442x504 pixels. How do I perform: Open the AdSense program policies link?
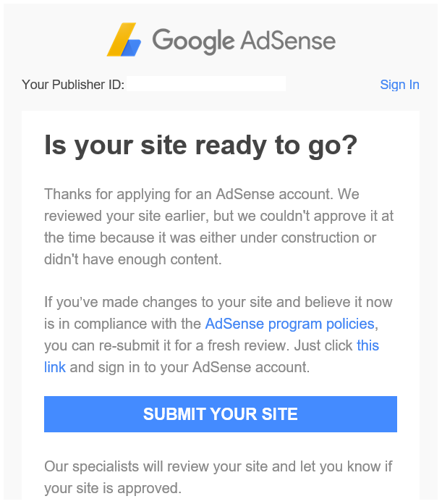click(290, 324)
